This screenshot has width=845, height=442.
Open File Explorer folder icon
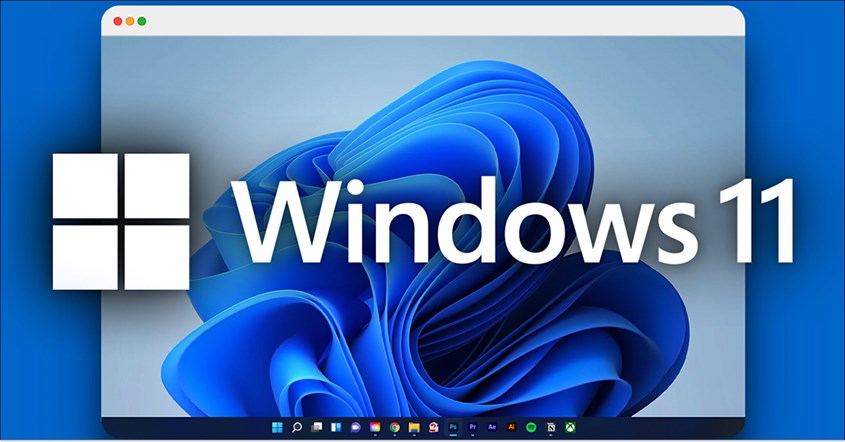(414, 427)
